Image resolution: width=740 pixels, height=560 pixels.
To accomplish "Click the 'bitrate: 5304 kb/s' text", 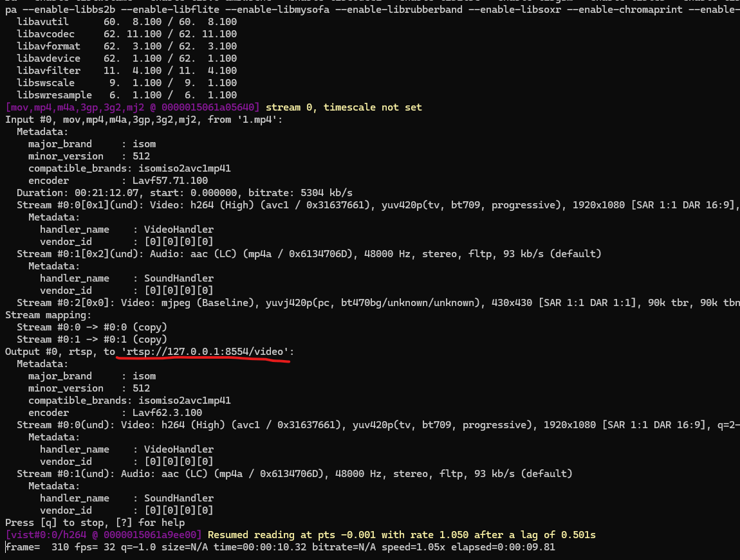I will [x=300, y=193].
